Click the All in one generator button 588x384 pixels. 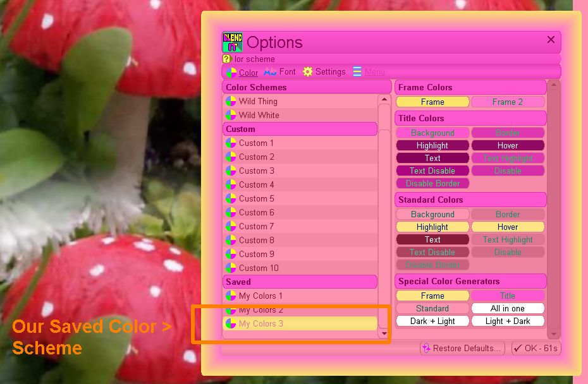[508, 308]
